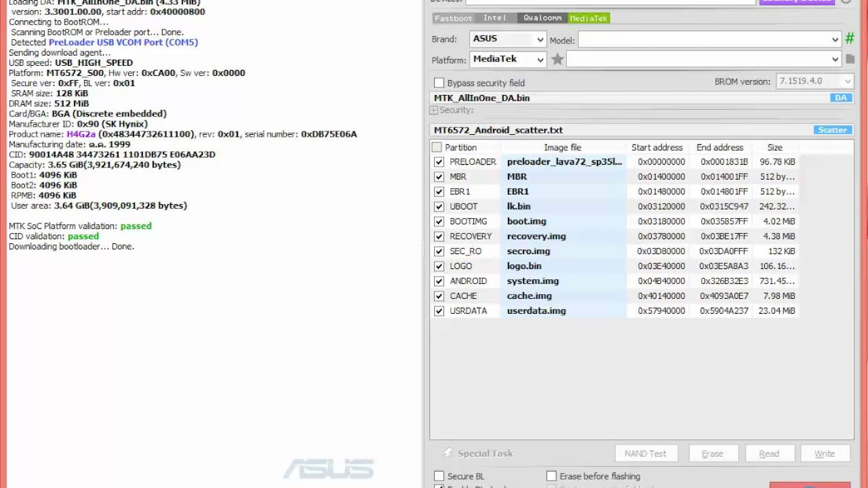Select the recovery.img image file cell

click(564, 237)
